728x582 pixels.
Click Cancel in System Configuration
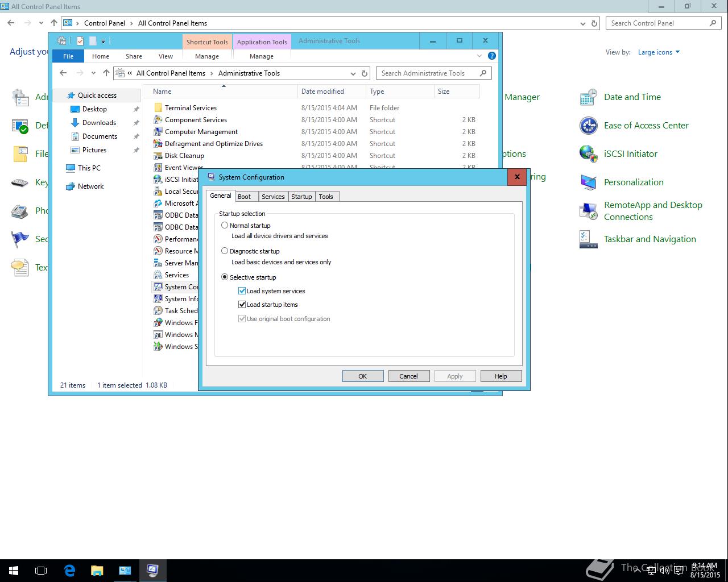pos(409,376)
